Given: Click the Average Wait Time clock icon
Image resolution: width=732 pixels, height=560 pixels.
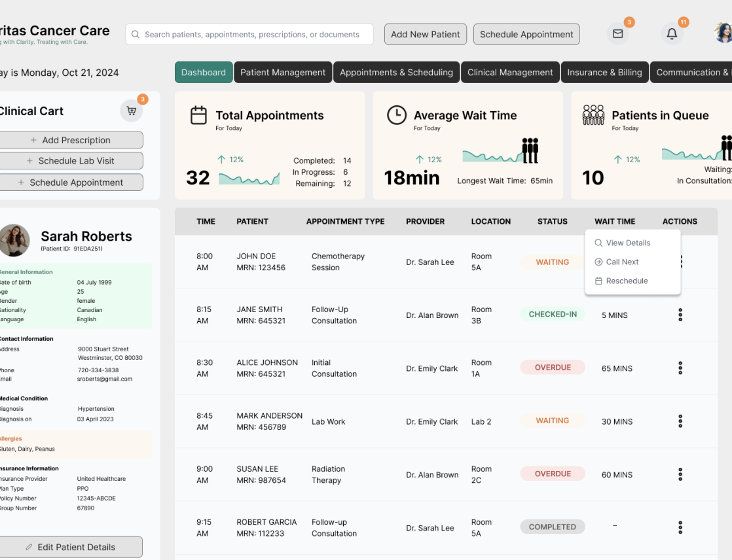Looking at the screenshot, I should 396,115.
